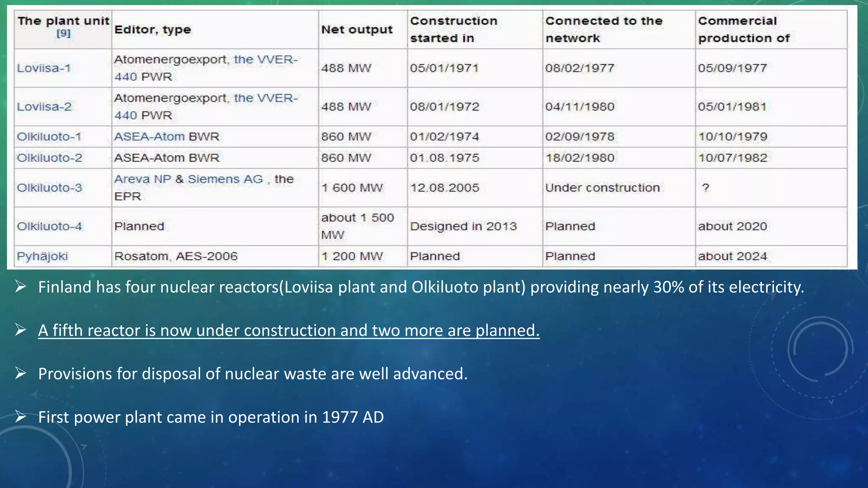Click 'ASEA-Atom BWR' in Olkiluoto-2 row
This screenshot has height=488, width=868.
[x=167, y=158]
